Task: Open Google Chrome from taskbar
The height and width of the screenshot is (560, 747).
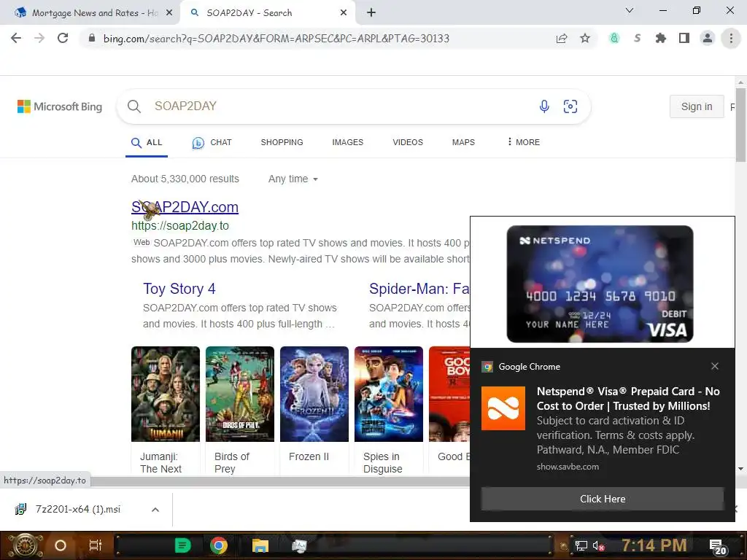Action: (x=219, y=545)
